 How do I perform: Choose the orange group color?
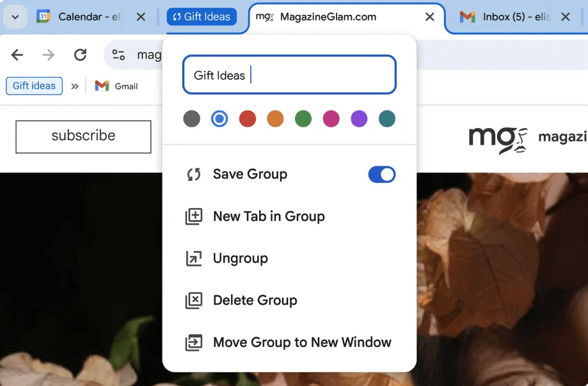[275, 119]
